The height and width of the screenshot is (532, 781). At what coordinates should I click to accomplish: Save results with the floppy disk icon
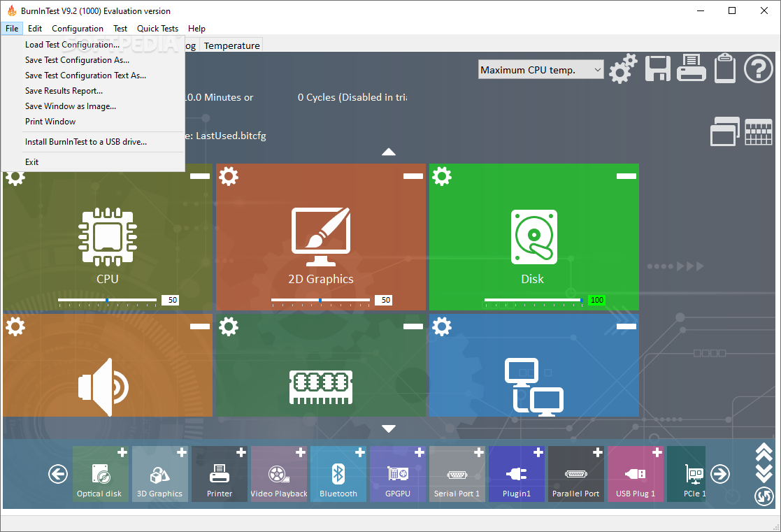[x=658, y=69]
